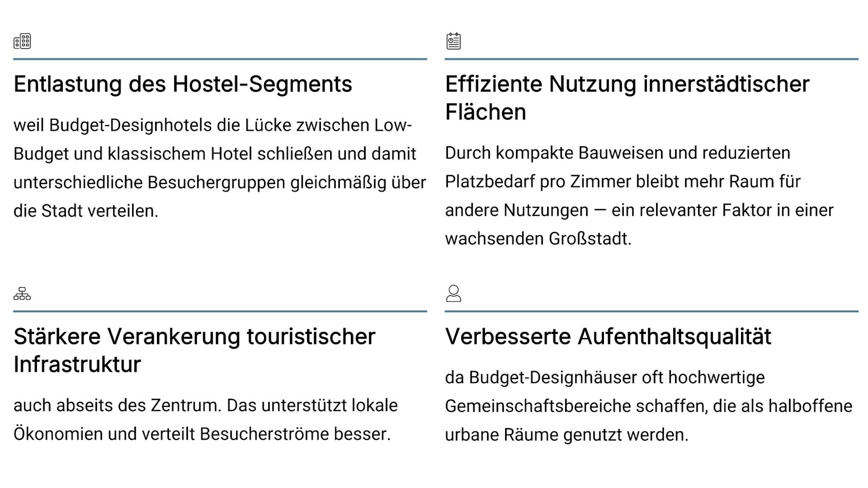Click divider line above 'Effiziente Nutzung' heading
Image resolution: width=868 pixels, height=488 pixels.
tap(651, 59)
